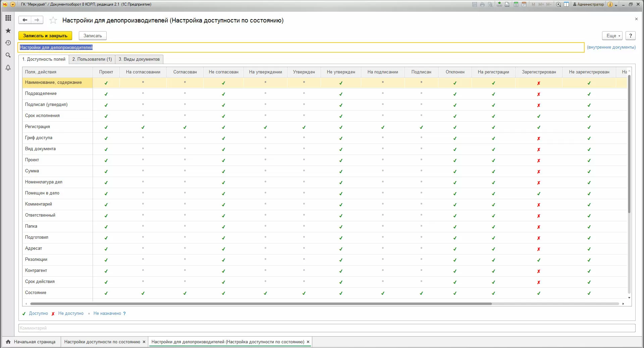Open the search magnifier in sidebar
Image resolution: width=644 pixels, height=348 pixels.
8,55
